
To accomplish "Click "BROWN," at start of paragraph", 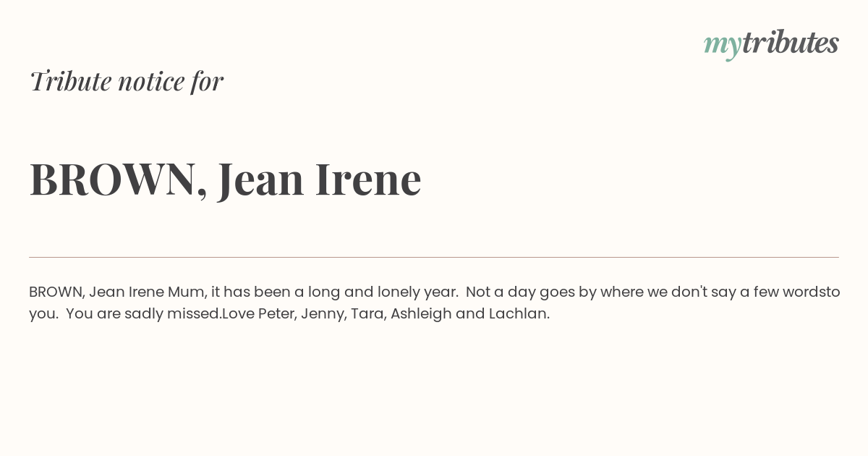I will [57, 292].
